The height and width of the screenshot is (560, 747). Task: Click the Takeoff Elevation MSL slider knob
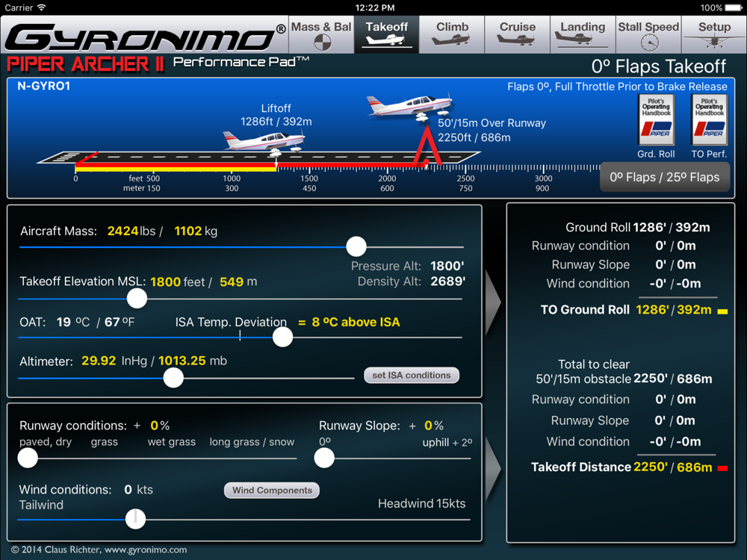(137, 299)
